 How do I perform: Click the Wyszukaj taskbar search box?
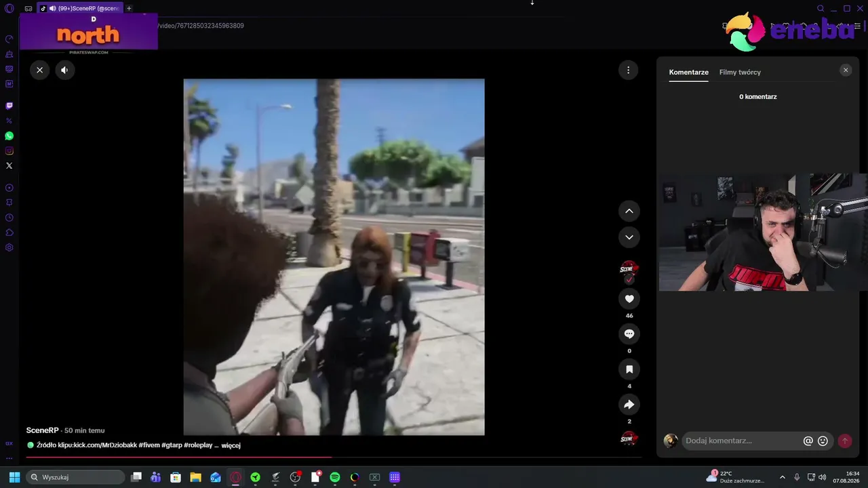point(75,477)
